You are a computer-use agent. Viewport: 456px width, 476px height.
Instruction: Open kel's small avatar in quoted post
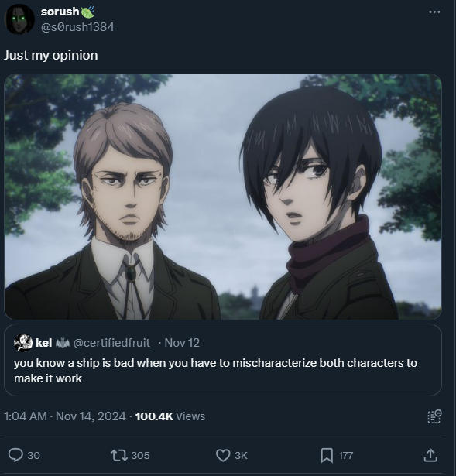click(23, 343)
